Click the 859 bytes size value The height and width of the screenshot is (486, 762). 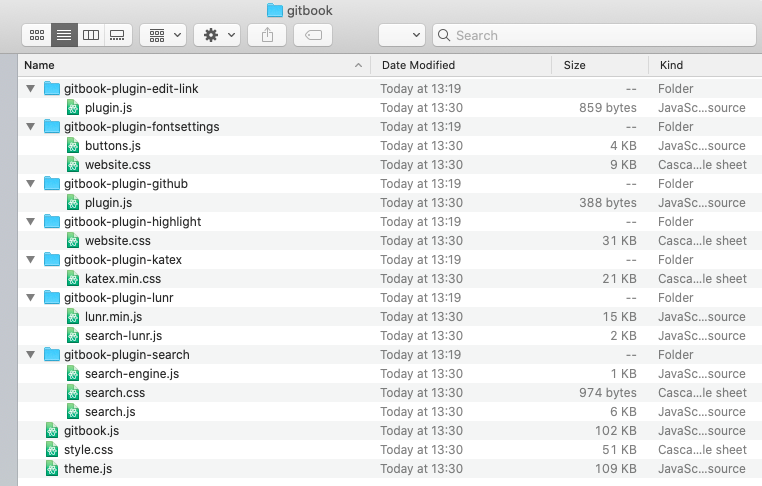tap(607, 107)
